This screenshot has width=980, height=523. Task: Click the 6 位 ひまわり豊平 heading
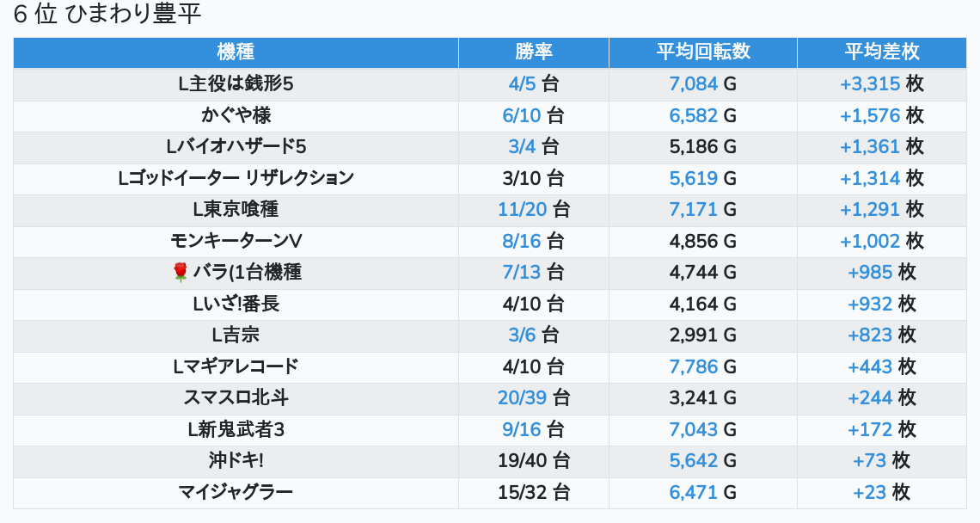(107, 15)
